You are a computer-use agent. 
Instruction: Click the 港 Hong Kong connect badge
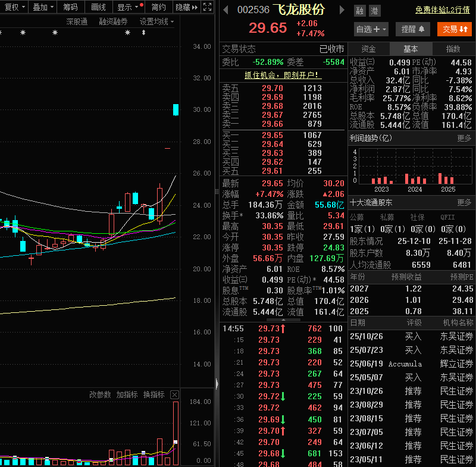(374, 11)
